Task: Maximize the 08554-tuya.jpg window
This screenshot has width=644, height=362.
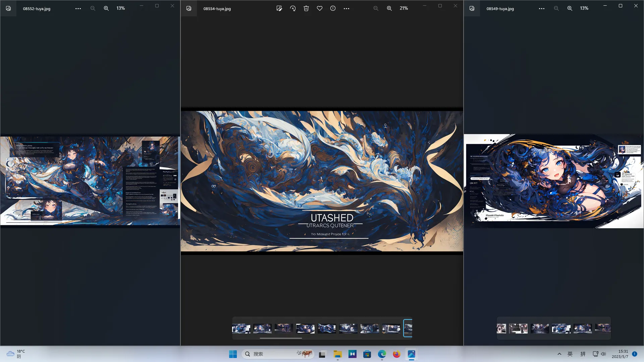Action: [440, 6]
